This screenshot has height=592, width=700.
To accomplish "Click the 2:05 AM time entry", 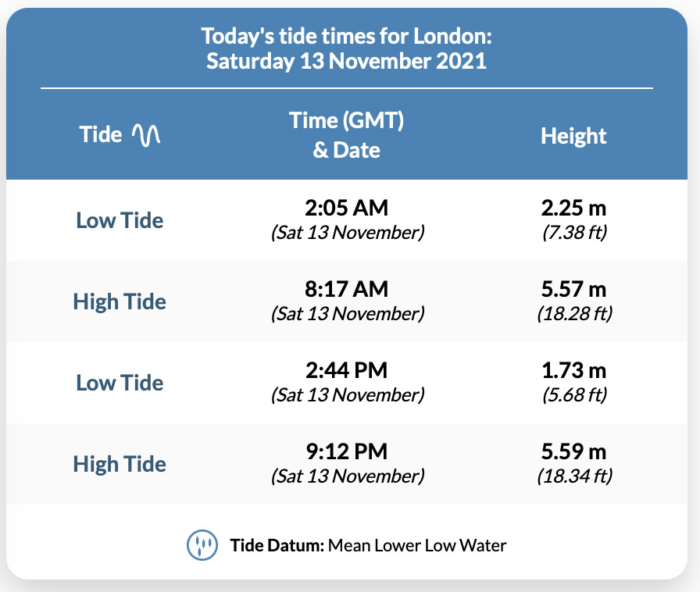I will 346,209.
